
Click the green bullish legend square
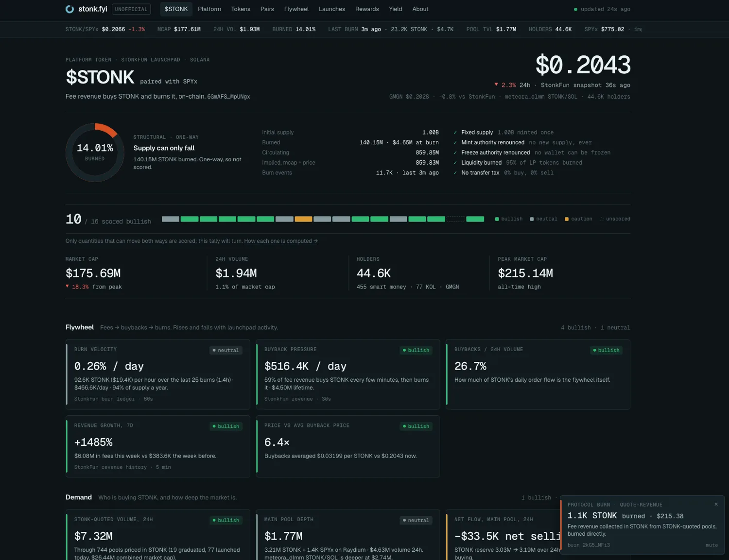coord(497,219)
